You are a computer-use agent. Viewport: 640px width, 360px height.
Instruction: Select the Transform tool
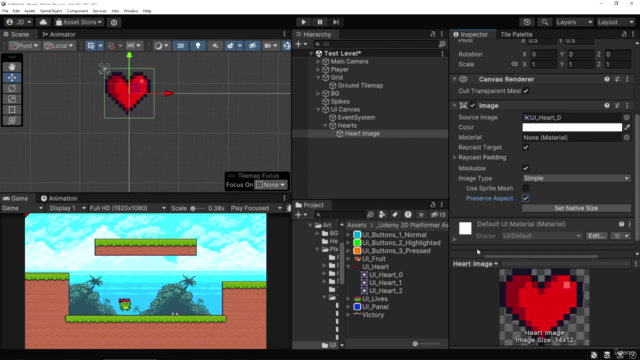(x=12, y=120)
